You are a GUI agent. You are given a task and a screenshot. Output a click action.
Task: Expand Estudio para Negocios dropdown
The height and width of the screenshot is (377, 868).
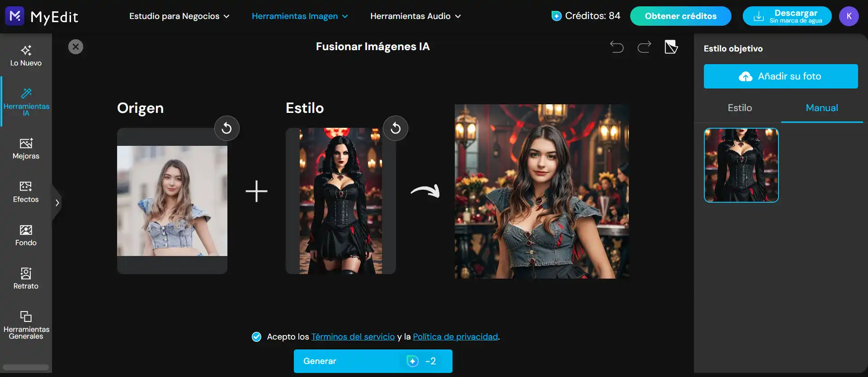pos(179,16)
